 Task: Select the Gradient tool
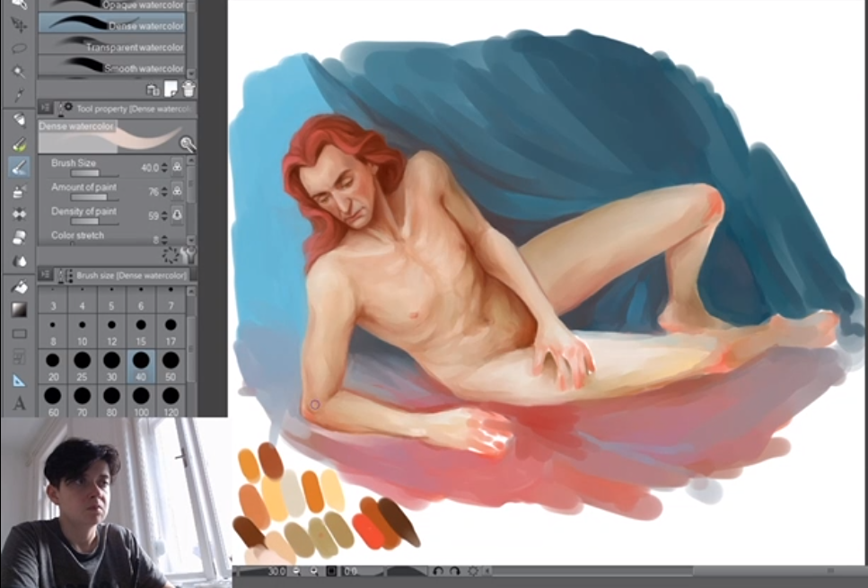click(20, 310)
